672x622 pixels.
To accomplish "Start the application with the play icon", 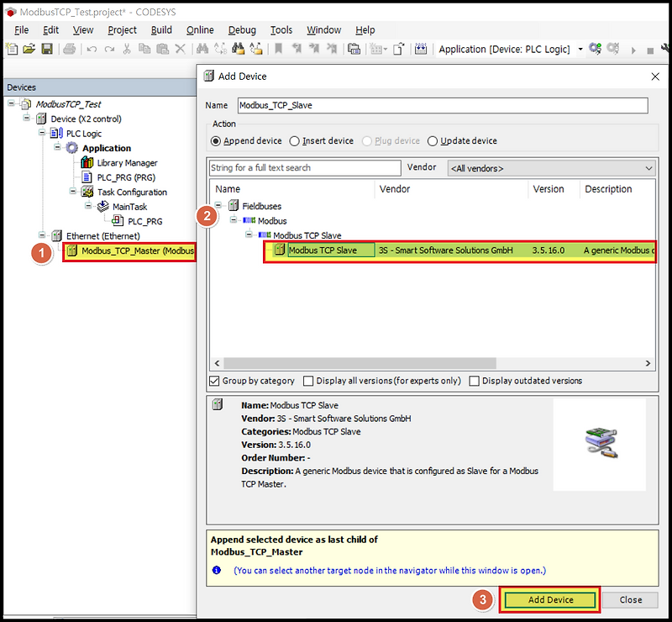I will 633,49.
